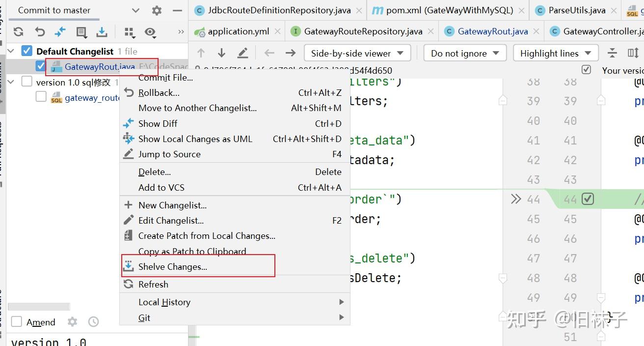
Task: Select Delete... from the context menu
Action: (235, 172)
